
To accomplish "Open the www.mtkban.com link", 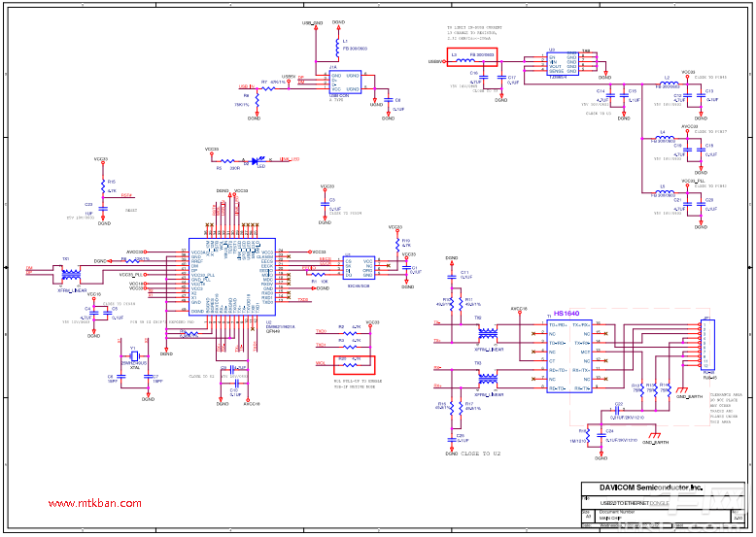I will pyautogui.click(x=96, y=503).
